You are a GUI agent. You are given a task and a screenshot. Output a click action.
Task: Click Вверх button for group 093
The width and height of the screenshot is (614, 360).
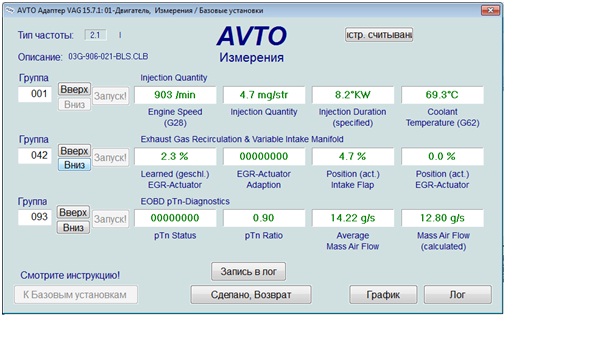point(73,212)
